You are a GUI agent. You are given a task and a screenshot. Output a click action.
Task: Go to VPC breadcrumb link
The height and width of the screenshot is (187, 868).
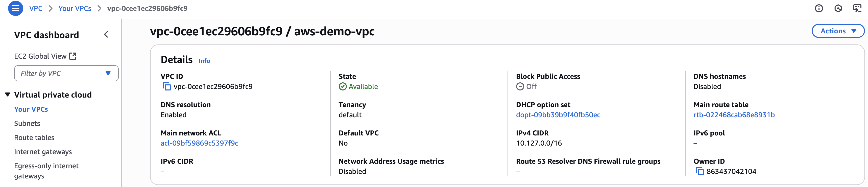point(36,8)
